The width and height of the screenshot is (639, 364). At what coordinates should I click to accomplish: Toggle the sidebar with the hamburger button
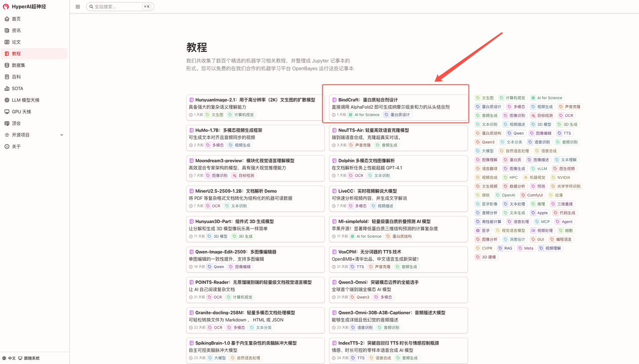pyautogui.click(x=78, y=6)
